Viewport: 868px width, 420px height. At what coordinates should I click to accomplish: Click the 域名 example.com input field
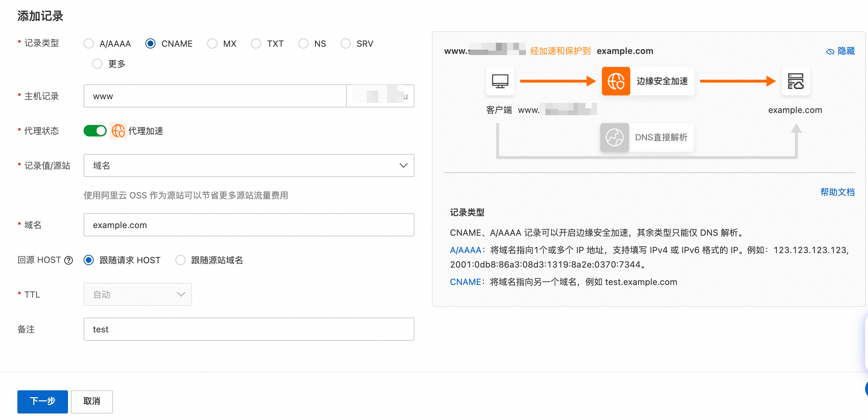click(x=248, y=225)
